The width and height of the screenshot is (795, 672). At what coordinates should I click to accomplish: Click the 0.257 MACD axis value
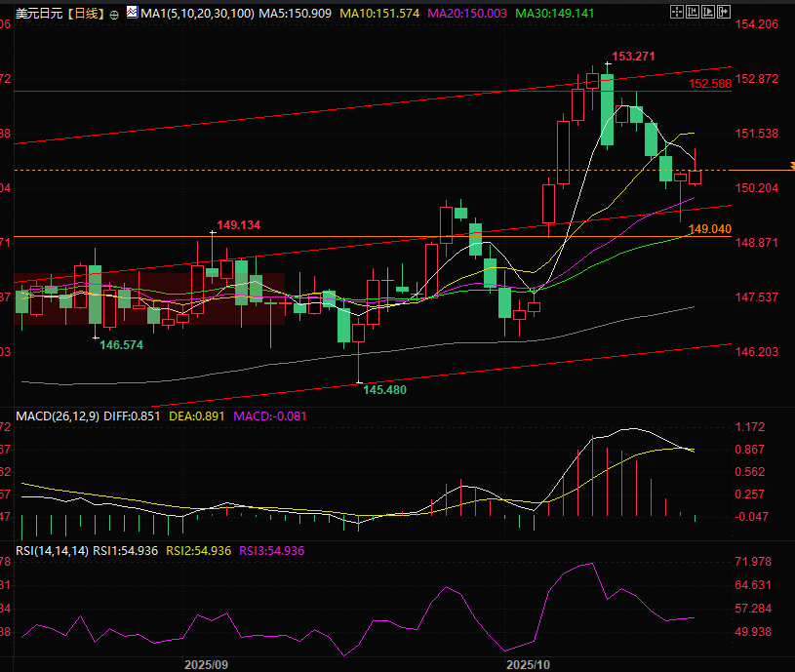(x=750, y=494)
